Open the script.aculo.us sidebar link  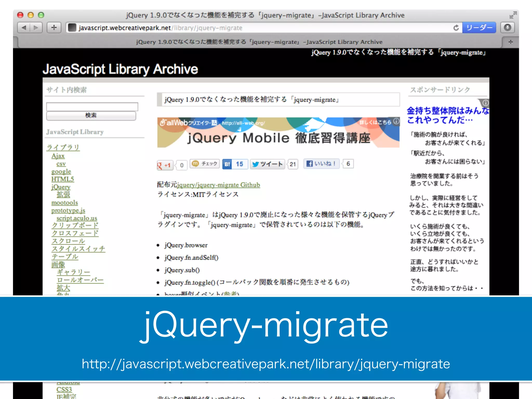click(77, 218)
